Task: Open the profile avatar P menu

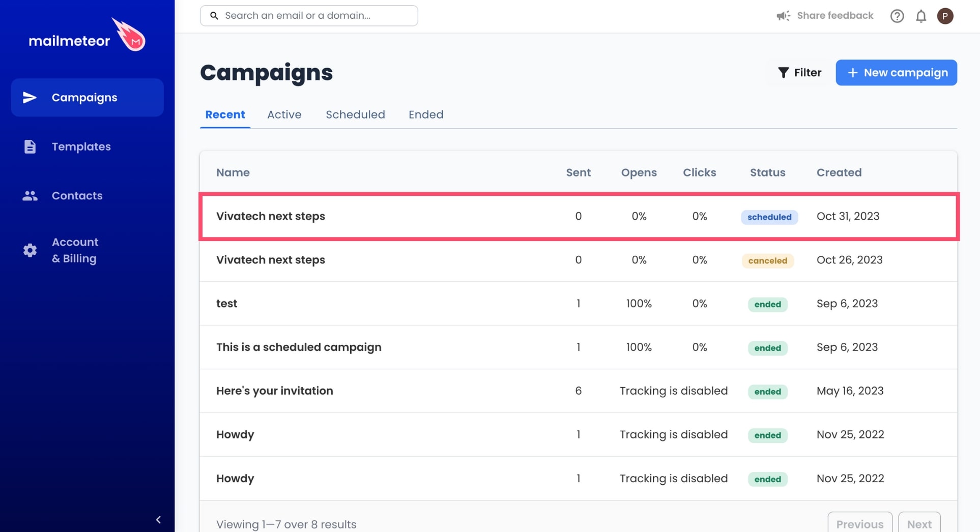Action: pos(945,16)
